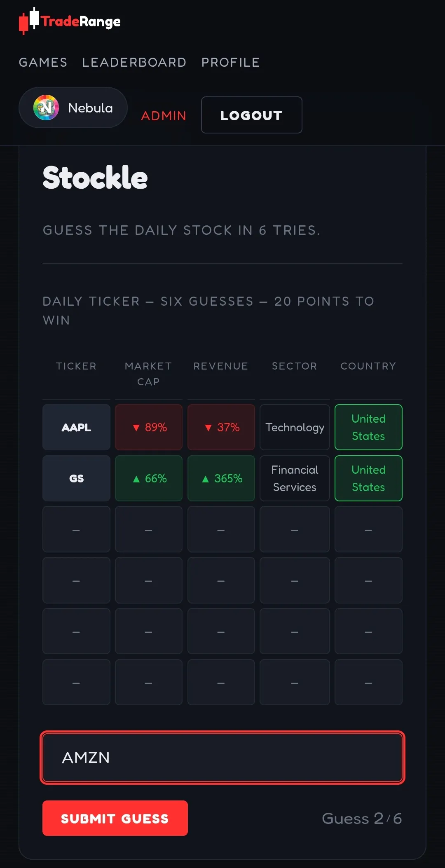Go to the Profile tab
The width and height of the screenshot is (445, 868).
[230, 62]
